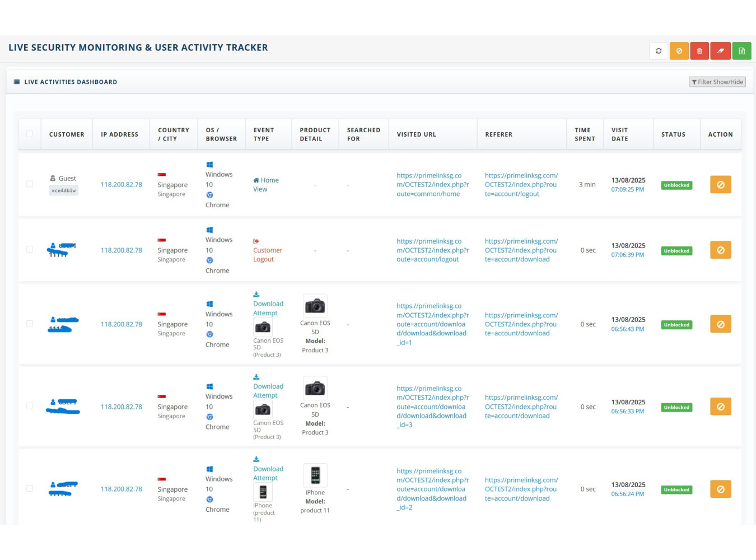Click the block icon on the Customer Logout row

[720, 250]
